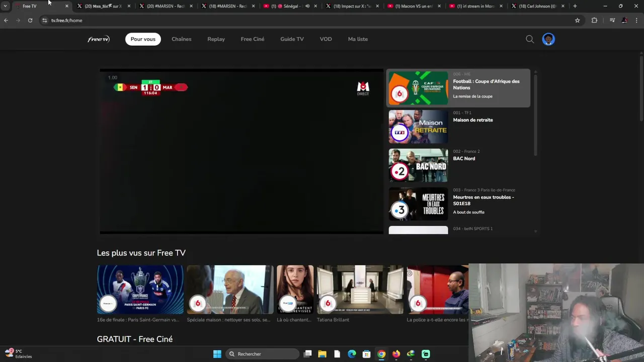The width and height of the screenshot is (644, 362).
Task: Open the Guide TV page
Action: pyautogui.click(x=292, y=39)
